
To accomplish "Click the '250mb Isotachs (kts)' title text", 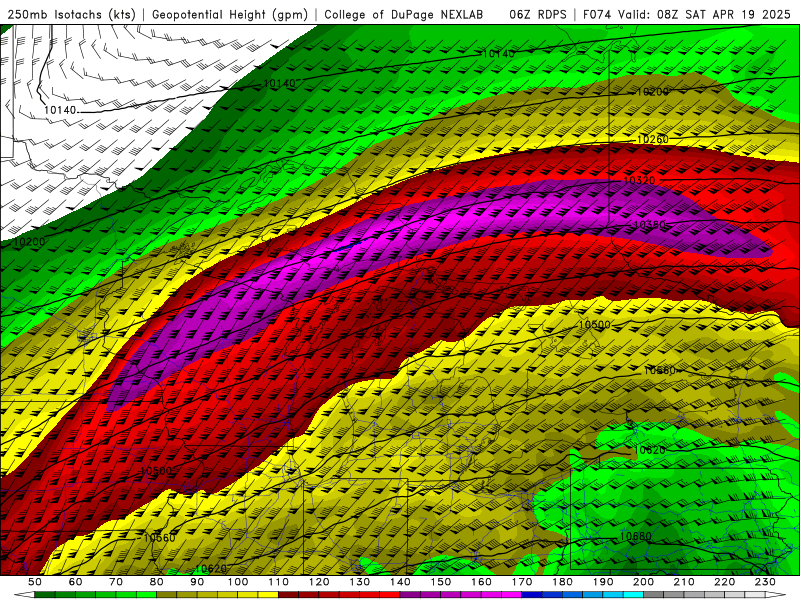I will point(71,15).
